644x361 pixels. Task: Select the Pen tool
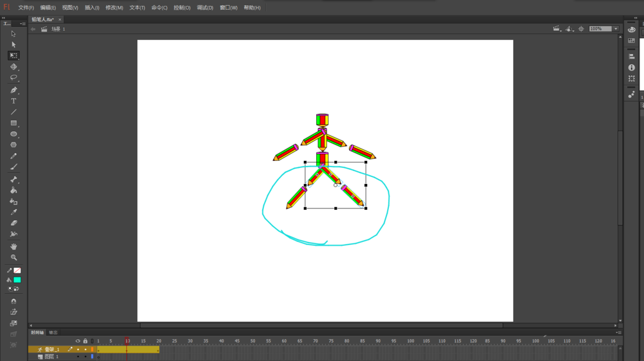[14, 90]
